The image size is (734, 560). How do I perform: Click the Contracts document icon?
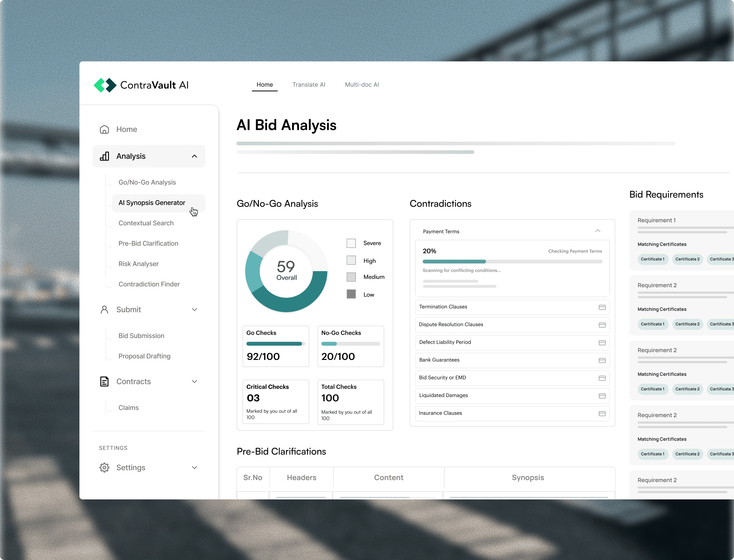point(104,381)
